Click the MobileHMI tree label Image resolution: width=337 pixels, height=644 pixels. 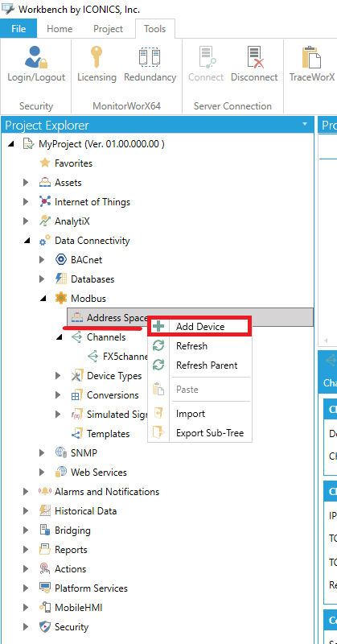pyautogui.click(x=78, y=607)
